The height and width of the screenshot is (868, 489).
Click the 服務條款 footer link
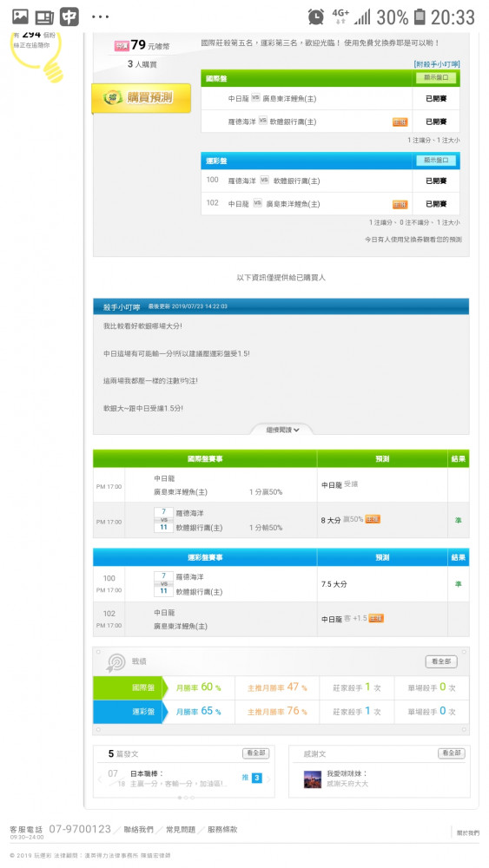pyautogui.click(x=222, y=829)
